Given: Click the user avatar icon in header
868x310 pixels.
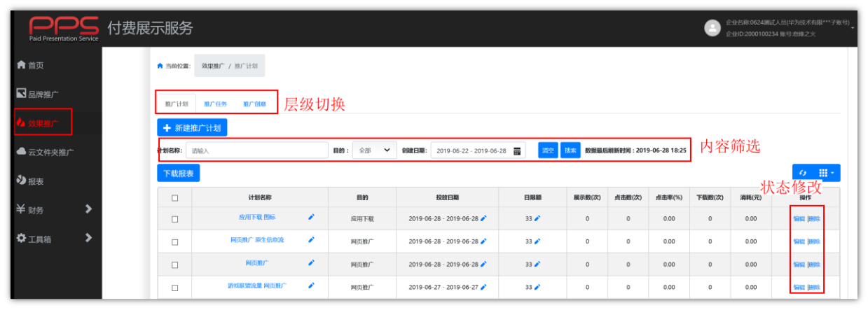Looking at the screenshot, I should tap(712, 28).
